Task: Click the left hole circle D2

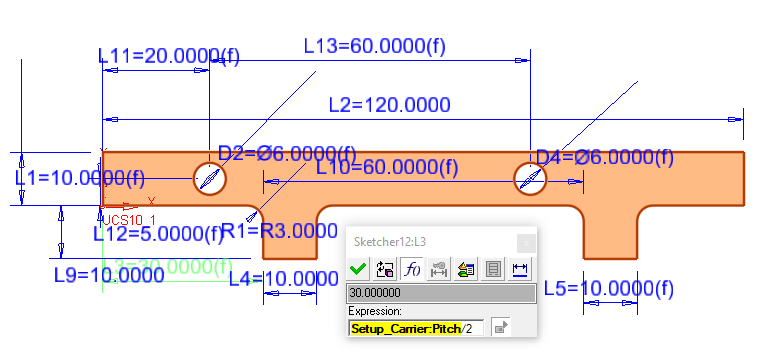Action: point(210,178)
